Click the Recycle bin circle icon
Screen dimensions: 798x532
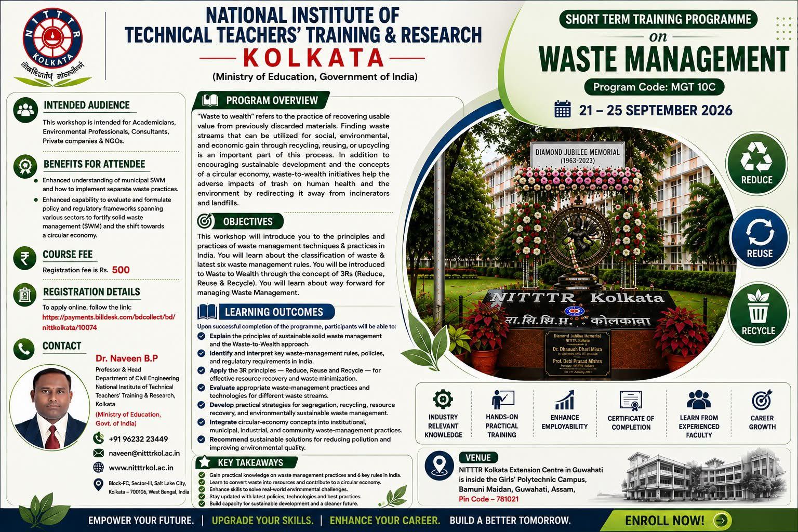[x=758, y=313]
